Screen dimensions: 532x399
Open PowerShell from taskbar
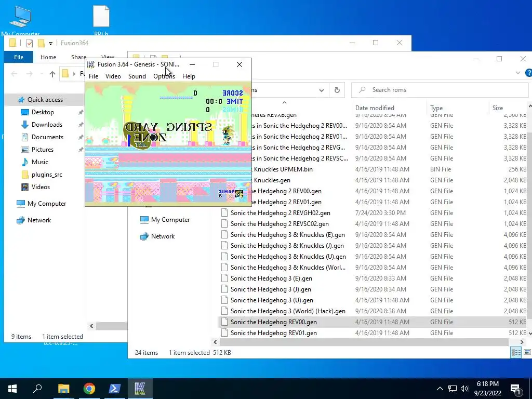[x=115, y=389]
